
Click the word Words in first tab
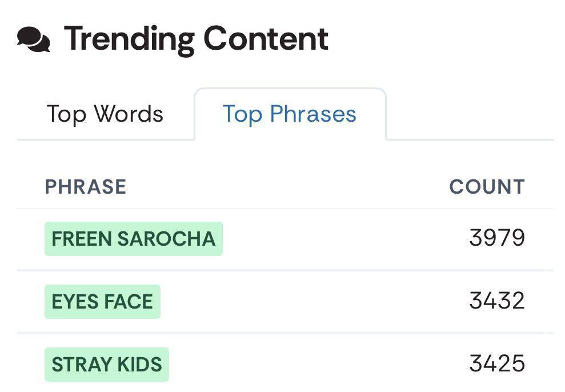[x=129, y=114]
